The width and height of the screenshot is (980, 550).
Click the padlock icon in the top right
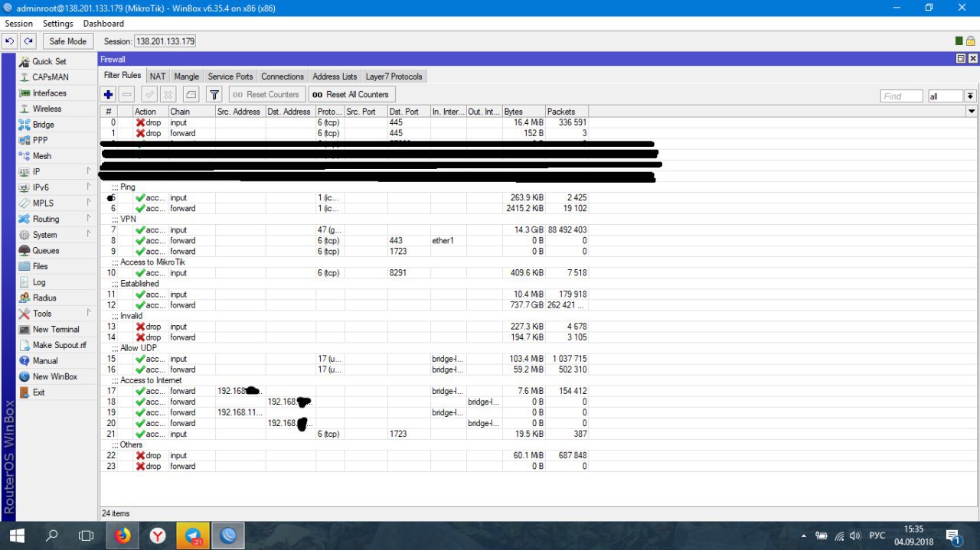click(970, 41)
